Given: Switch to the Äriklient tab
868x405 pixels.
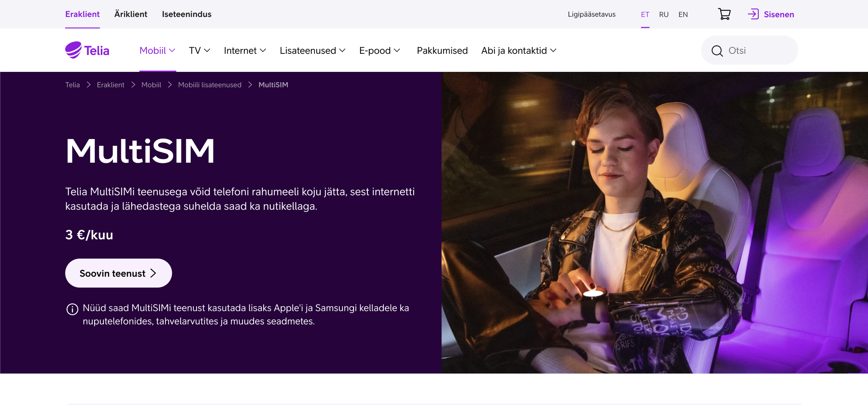Looking at the screenshot, I should point(131,14).
